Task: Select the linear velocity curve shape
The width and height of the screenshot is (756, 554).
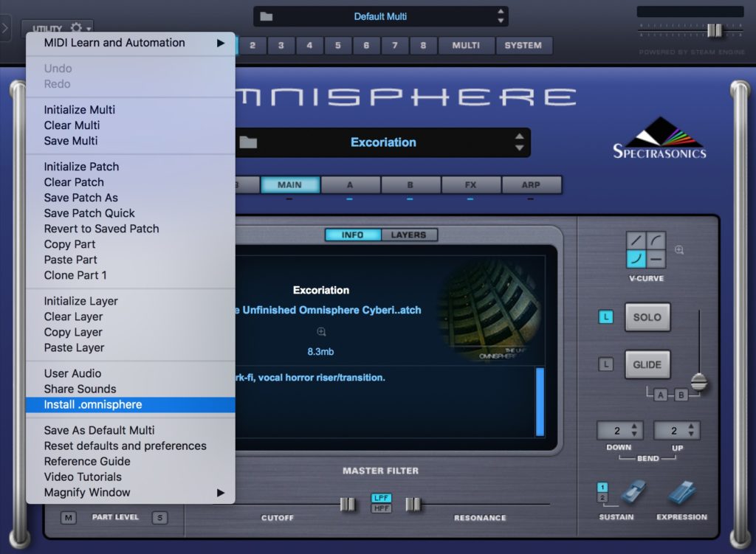Action: tap(636, 240)
